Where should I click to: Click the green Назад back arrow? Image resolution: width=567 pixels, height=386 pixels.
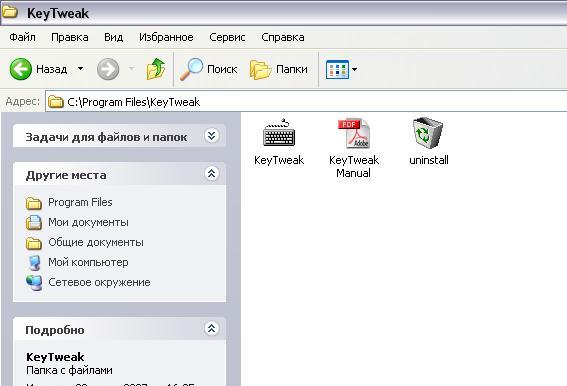click(21, 69)
